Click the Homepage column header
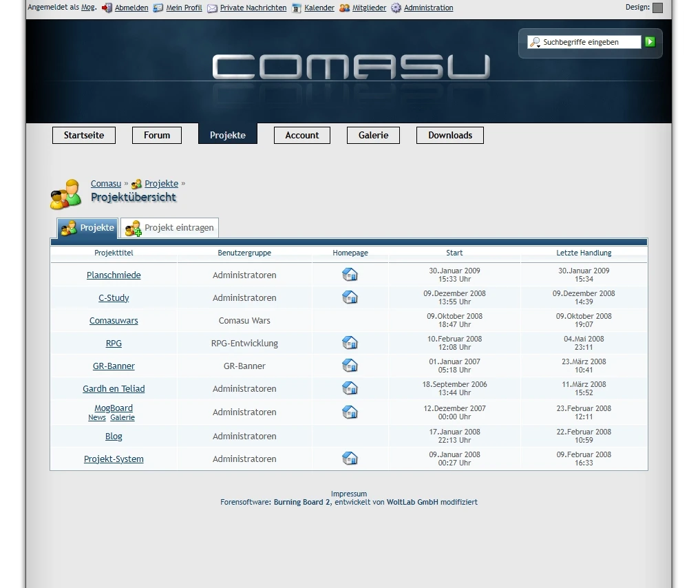 coord(350,253)
